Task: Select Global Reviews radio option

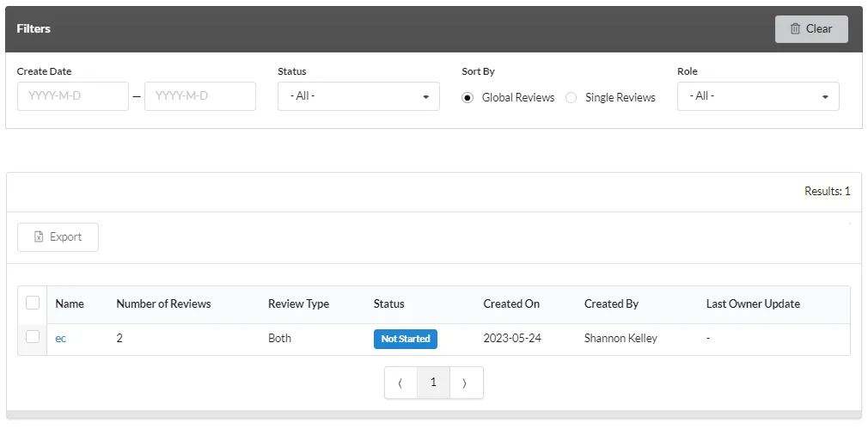Action: [x=468, y=98]
